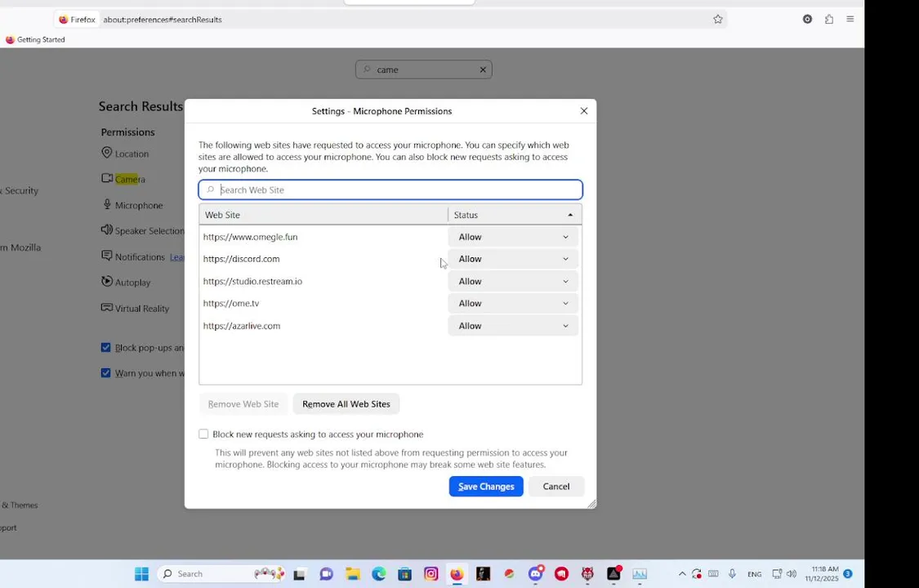The image size is (919, 588).
Task: Bookmark this page with the star icon
Action: point(718,20)
